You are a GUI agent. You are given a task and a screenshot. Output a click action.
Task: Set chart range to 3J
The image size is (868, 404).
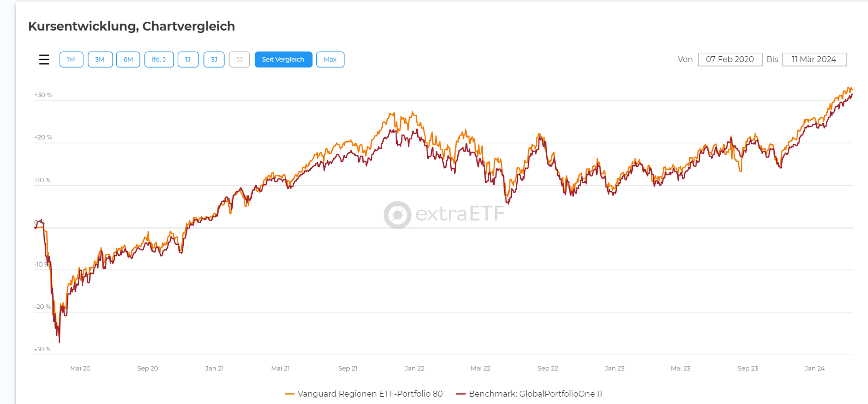214,60
